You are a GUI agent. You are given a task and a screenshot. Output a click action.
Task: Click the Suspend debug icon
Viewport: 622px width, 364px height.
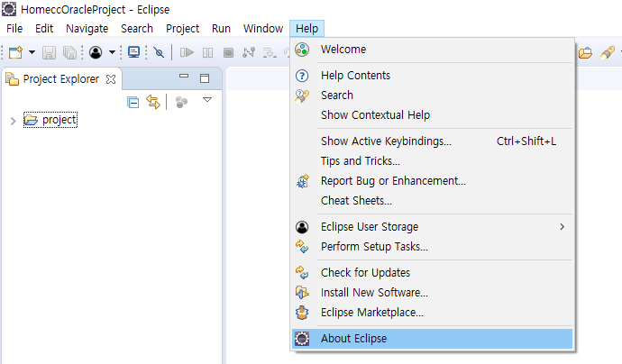[x=208, y=53]
